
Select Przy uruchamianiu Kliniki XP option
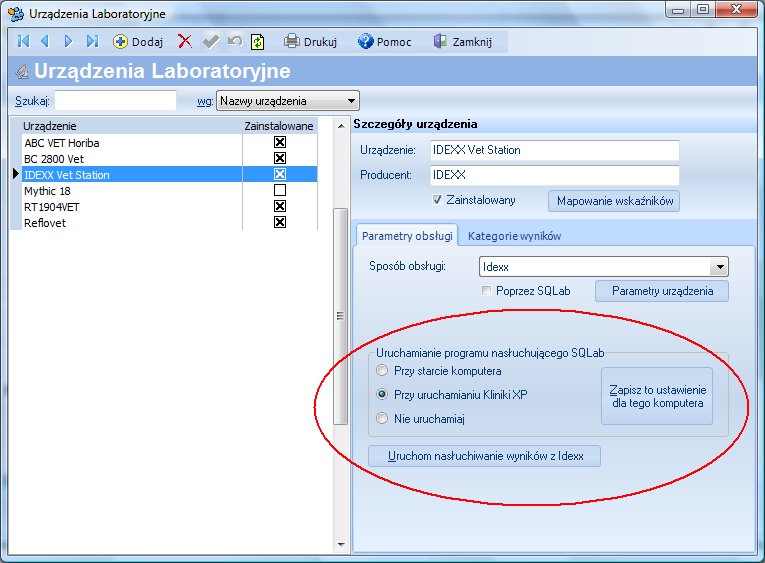[x=382, y=394]
